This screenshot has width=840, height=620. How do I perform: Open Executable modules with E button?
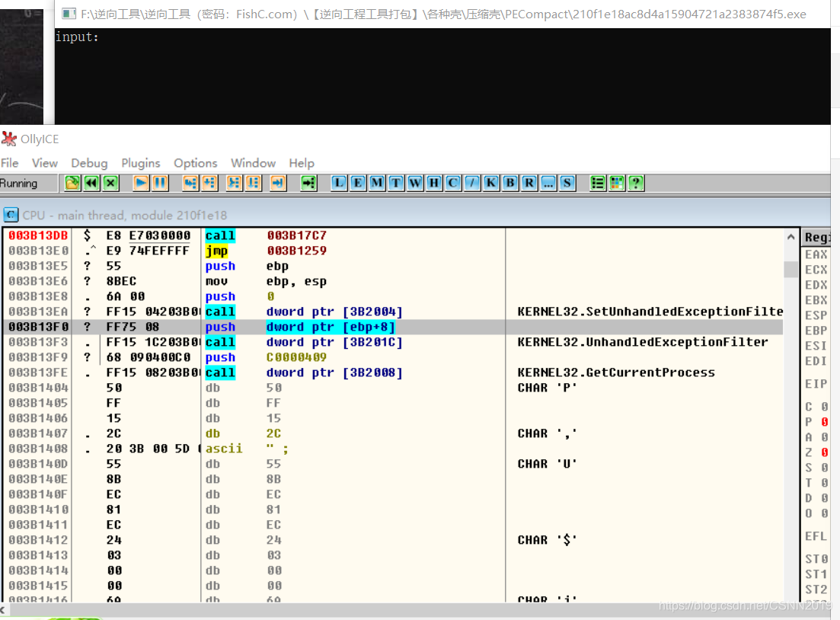358,184
